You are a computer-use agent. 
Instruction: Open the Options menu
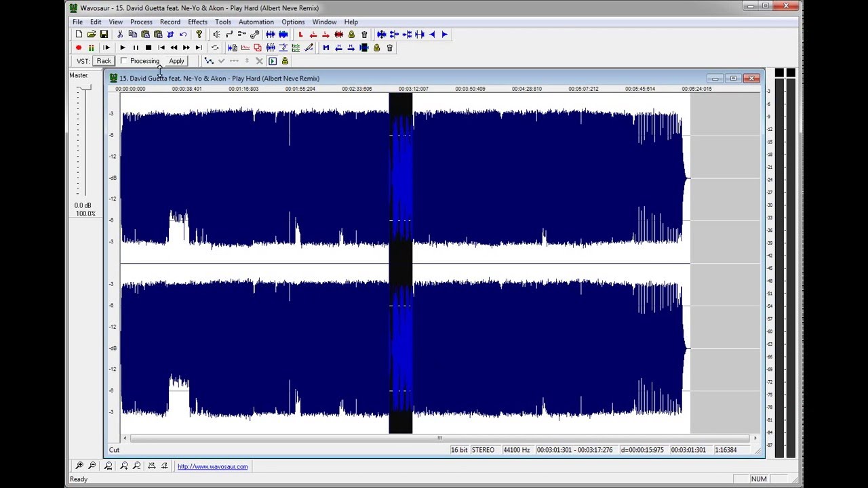click(293, 22)
